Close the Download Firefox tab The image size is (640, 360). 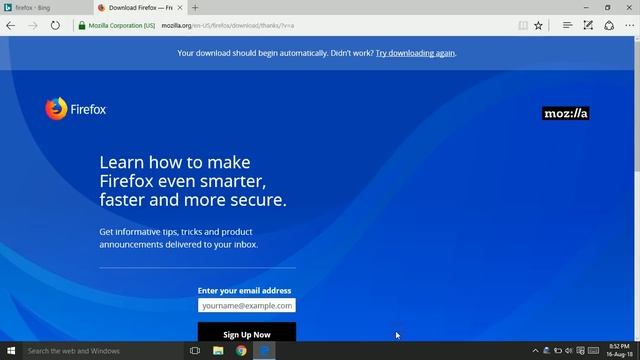(x=180, y=7)
